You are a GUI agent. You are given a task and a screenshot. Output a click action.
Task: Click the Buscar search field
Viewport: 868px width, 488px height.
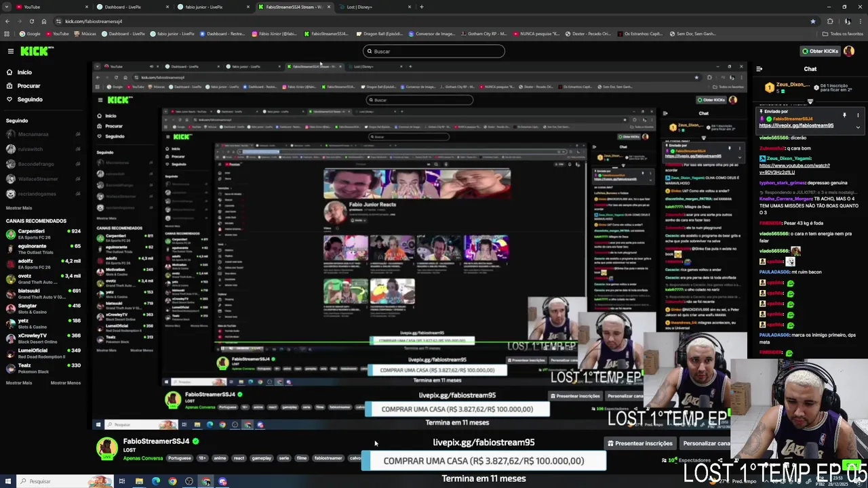click(434, 51)
